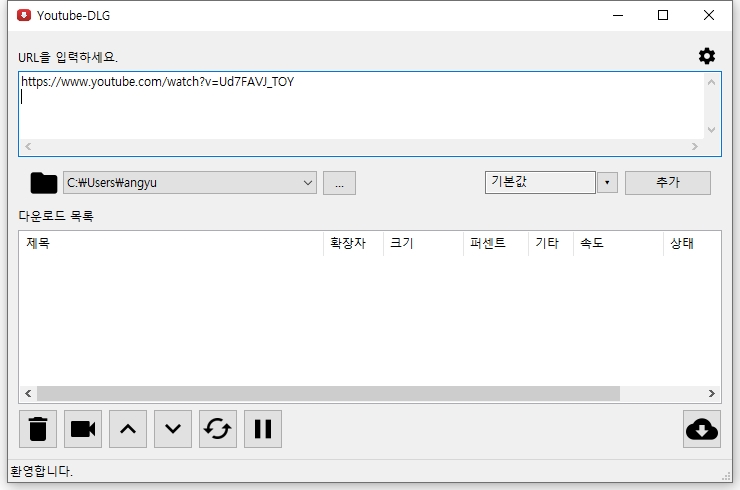This screenshot has height=490, width=740.
Task: Open settings via the gear icon
Action: [706, 56]
